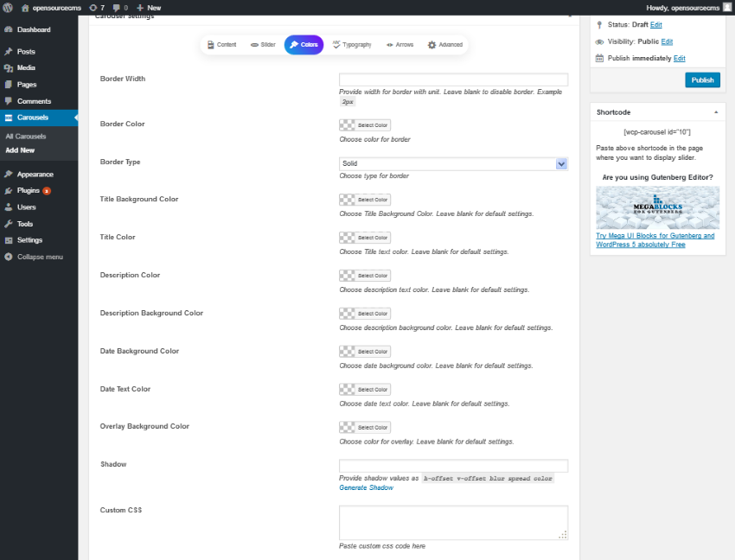Click the Media icon in sidebar
The width and height of the screenshot is (735, 560).
coord(9,68)
